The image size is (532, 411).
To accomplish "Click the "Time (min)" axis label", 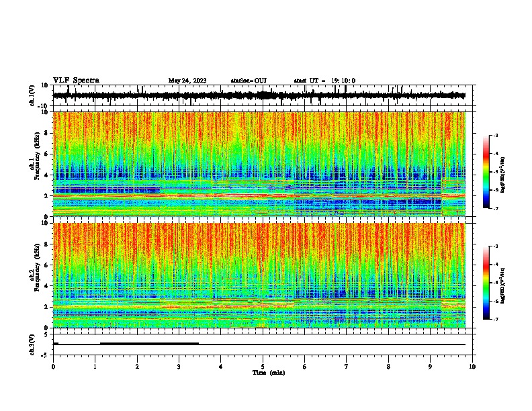I will coord(269,373).
